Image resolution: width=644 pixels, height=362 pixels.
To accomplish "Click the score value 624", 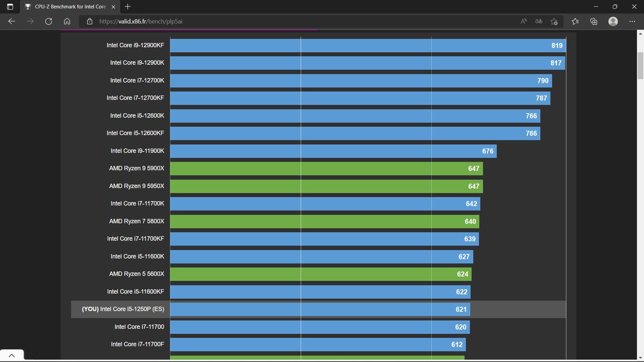I will pyautogui.click(x=463, y=274).
